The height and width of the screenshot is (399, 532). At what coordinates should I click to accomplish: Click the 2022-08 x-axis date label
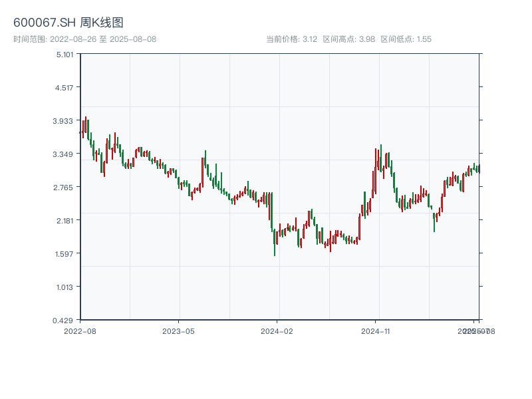coord(80,331)
